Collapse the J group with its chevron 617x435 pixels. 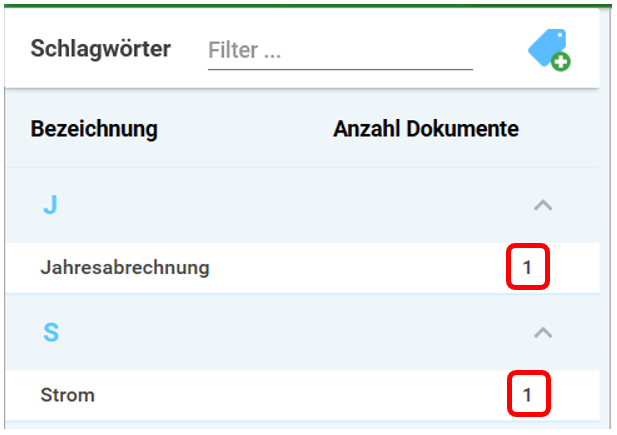[543, 205]
